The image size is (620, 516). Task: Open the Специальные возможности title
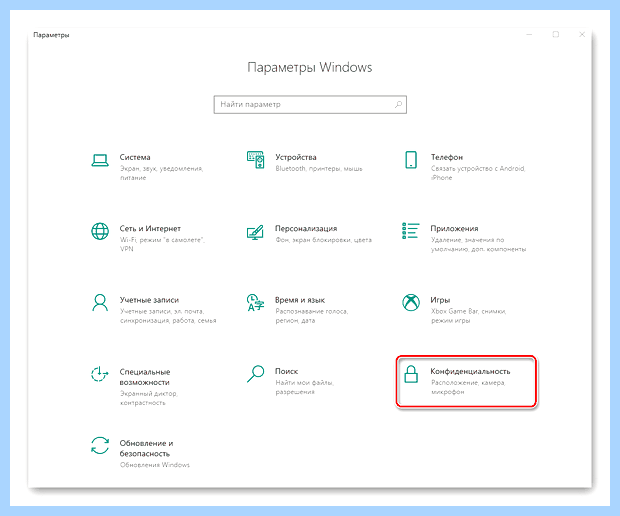click(145, 377)
